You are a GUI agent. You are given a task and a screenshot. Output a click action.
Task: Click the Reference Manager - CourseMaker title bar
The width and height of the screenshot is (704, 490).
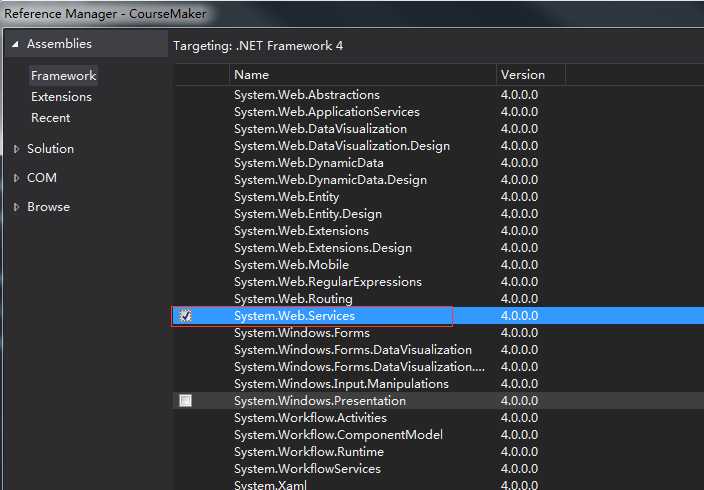click(352, 13)
